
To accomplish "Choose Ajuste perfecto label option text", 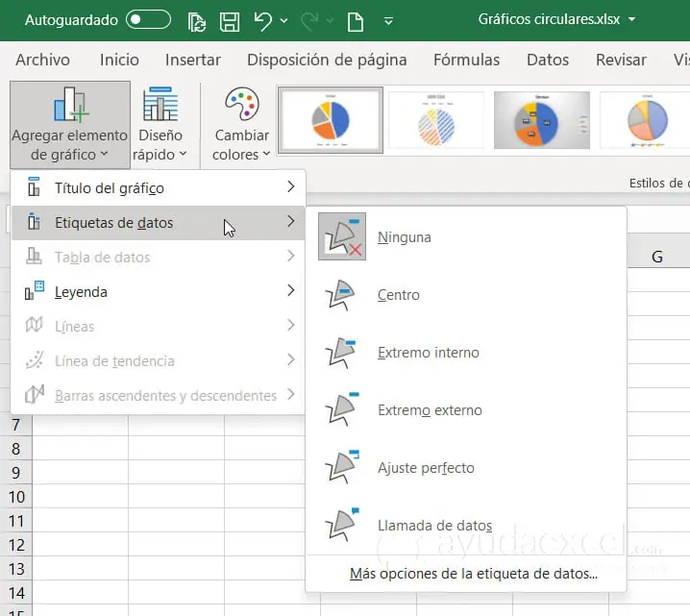I will click(x=426, y=468).
